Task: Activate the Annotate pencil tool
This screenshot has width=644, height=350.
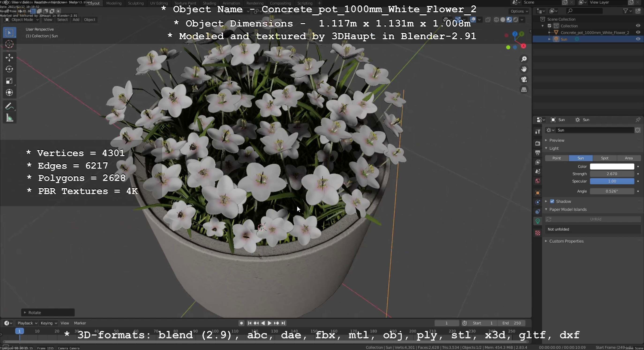Action: [x=10, y=106]
